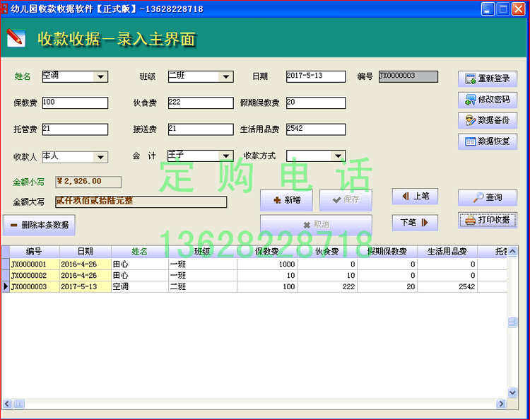Click the 接送费 input field
The width and height of the screenshot is (530, 420).
click(201, 129)
